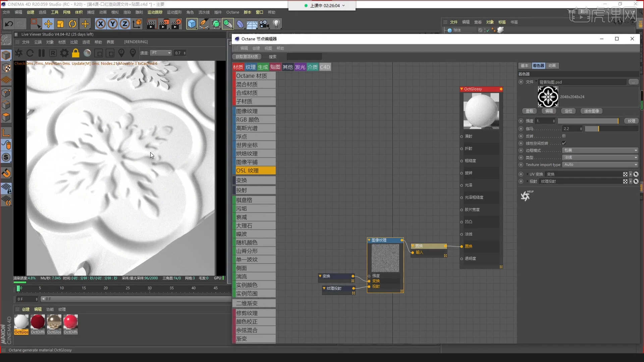Switch to 发光 node category tab

coord(300,67)
